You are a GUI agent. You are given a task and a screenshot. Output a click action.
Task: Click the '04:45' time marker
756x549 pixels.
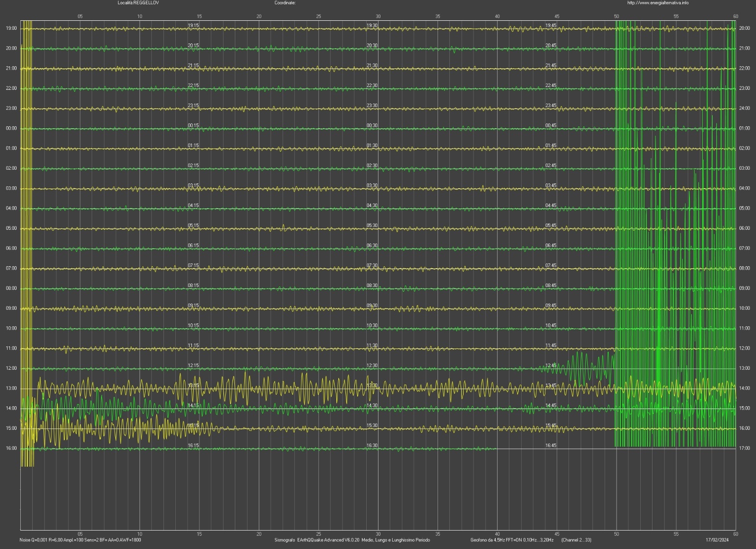tap(551, 206)
